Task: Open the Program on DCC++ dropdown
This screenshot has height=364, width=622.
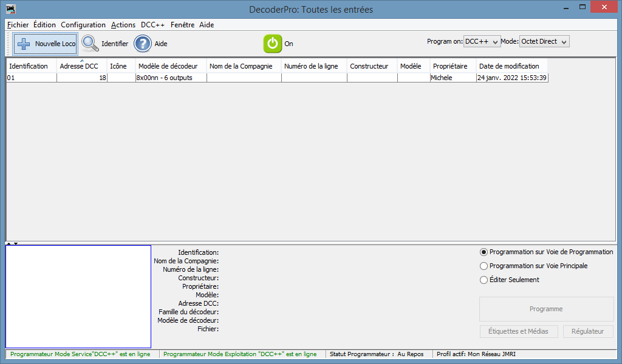Action: [x=482, y=41]
